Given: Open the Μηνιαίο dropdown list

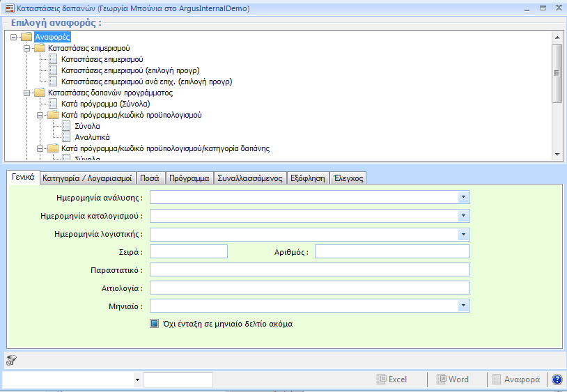Looking at the screenshot, I should (x=463, y=306).
